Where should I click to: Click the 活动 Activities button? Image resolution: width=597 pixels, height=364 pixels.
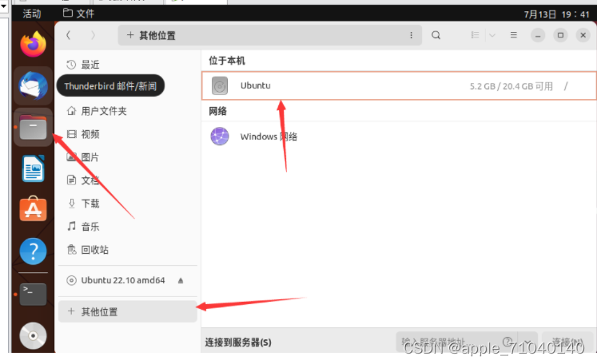pyautogui.click(x=32, y=14)
